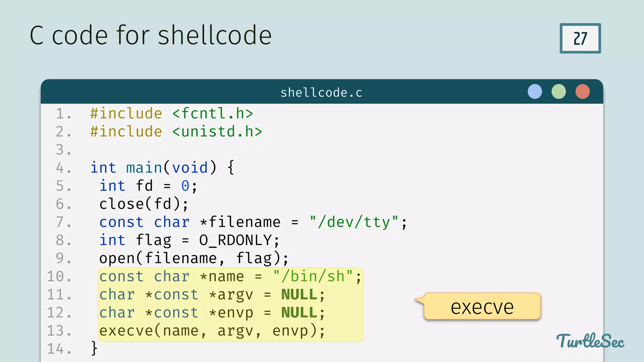This screenshot has height=362, width=644.
Task: Click the 'close(fd);' code line
Action: pyautogui.click(x=143, y=204)
